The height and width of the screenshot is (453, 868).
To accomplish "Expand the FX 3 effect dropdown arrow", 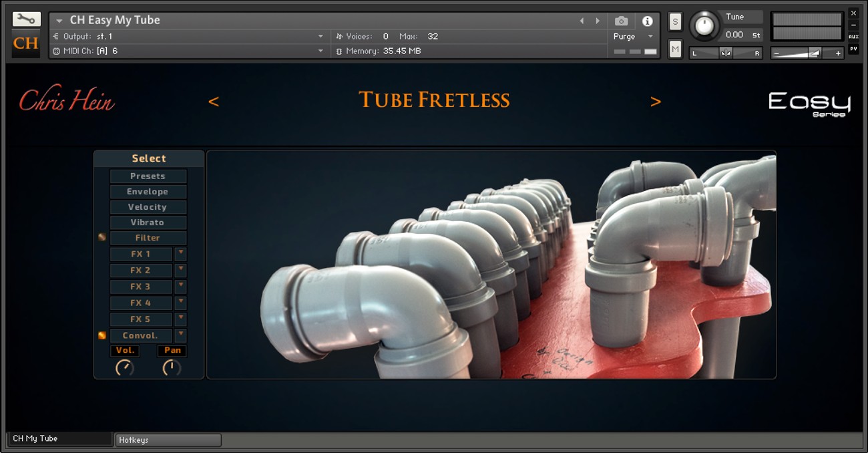I will [181, 287].
